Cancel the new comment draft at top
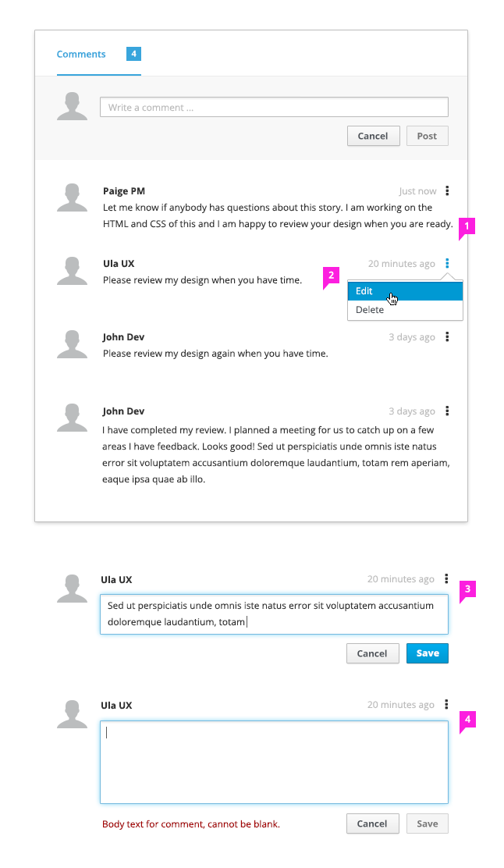 [x=373, y=136]
